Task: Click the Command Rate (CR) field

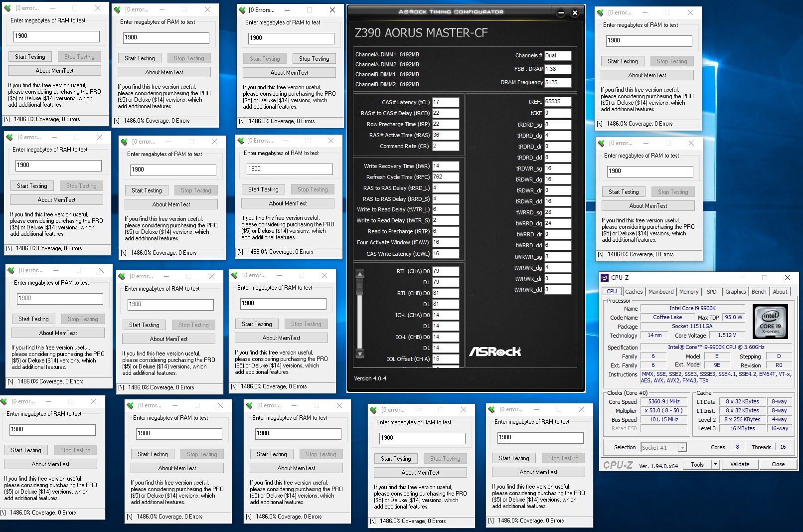Action: (x=445, y=146)
